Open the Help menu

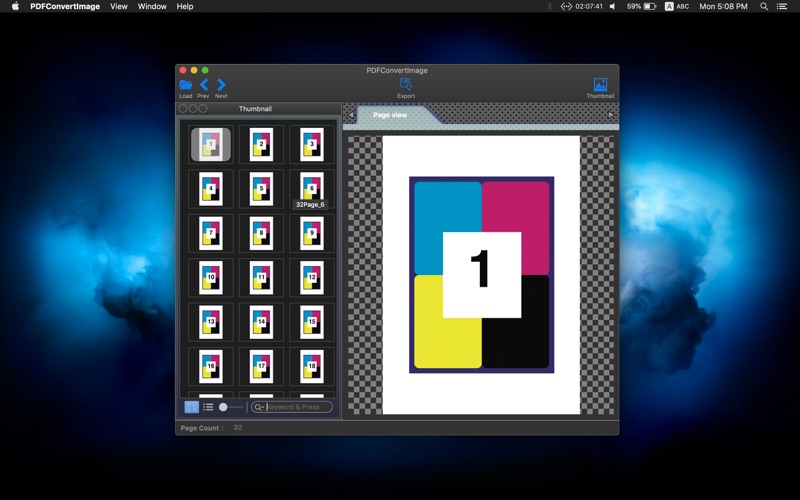pos(185,6)
